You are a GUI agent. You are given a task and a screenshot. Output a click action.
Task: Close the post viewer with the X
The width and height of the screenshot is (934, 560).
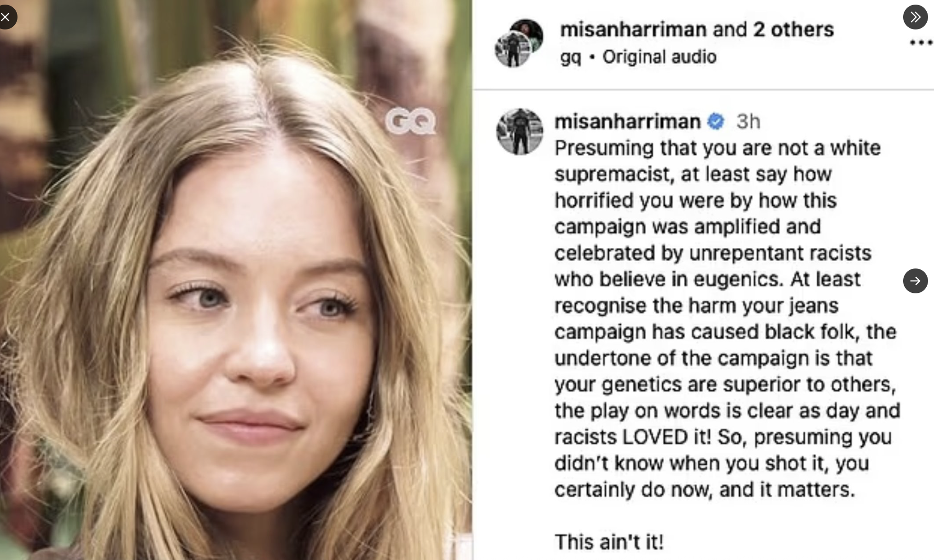[x=6, y=17]
